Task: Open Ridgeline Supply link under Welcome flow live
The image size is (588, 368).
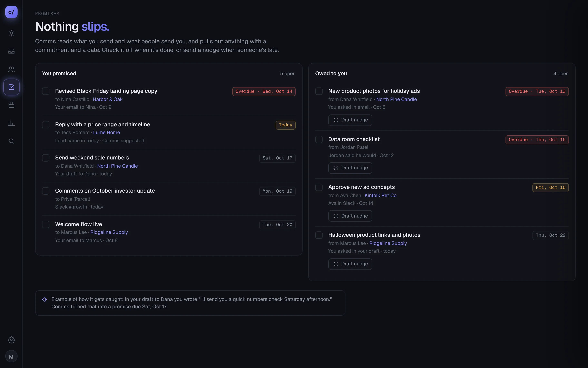Action: coord(109,232)
